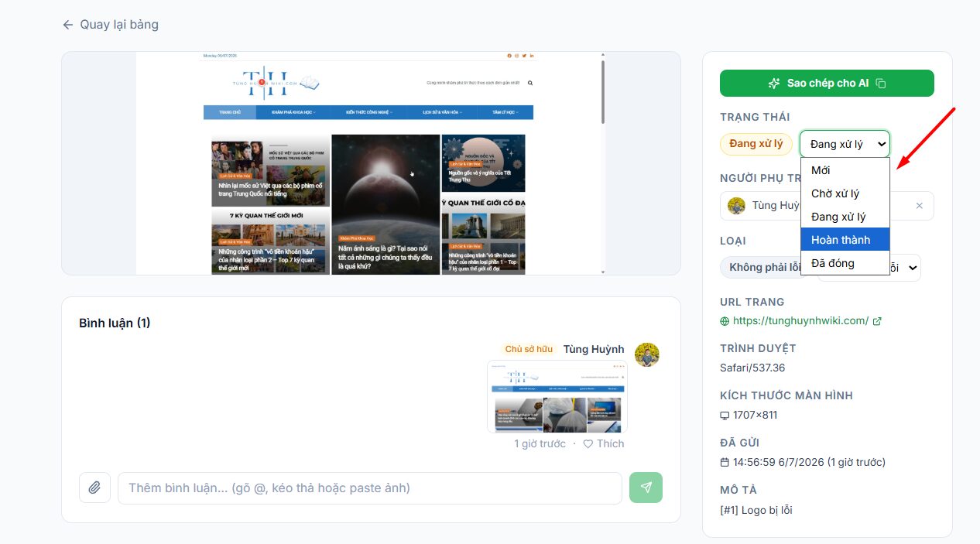
Task: Click the monitor icon beside 1707×811
Action: [725, 416]
